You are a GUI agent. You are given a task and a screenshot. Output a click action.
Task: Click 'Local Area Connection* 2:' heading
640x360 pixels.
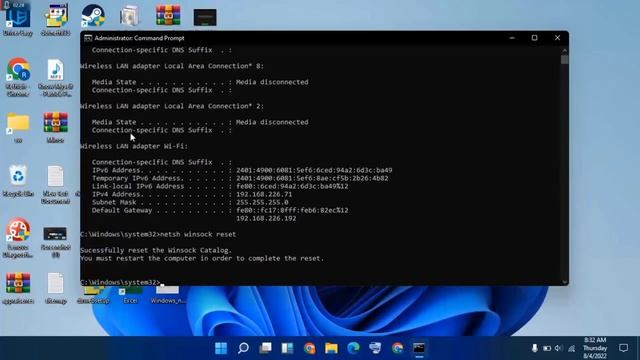point(214,106)
